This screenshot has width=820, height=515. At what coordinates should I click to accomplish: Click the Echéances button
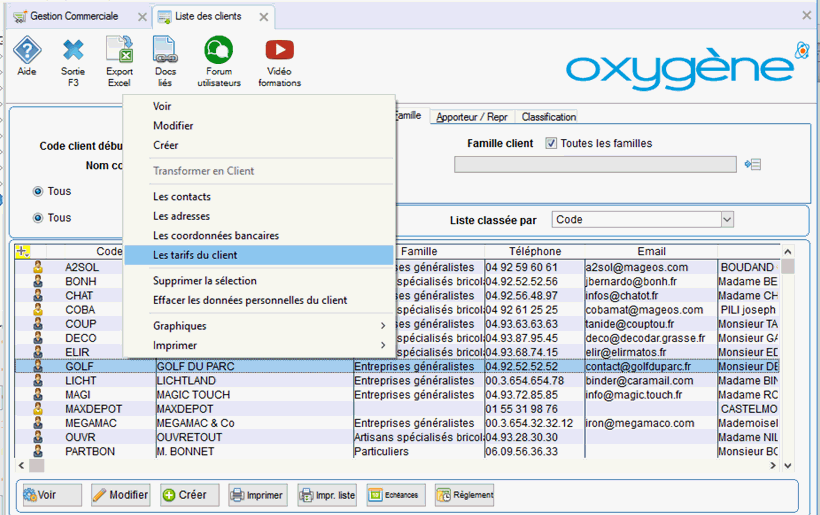click(396, 495)
